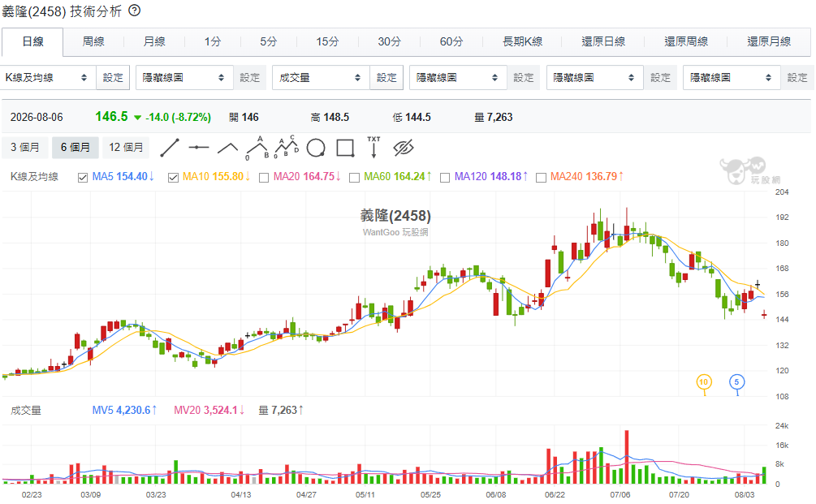Image resolution: width=816 pixels, height=504 pixels.
Task: Click the 義隆(2458) 技術分析 heading
Action: pos(62,11)
